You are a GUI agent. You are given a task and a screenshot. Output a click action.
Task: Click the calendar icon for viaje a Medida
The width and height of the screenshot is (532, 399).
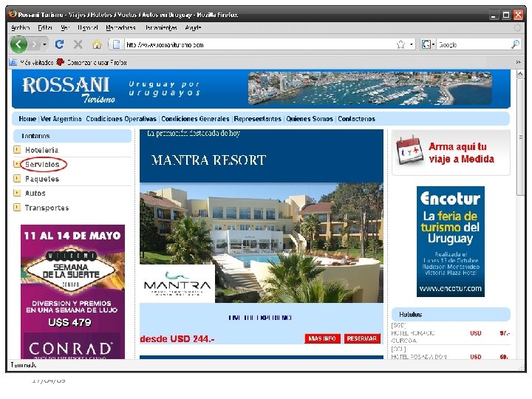(x=410, y=150)
